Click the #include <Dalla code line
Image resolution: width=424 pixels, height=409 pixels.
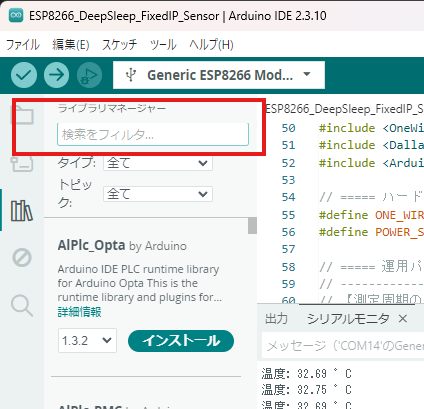tap(371, 145)
